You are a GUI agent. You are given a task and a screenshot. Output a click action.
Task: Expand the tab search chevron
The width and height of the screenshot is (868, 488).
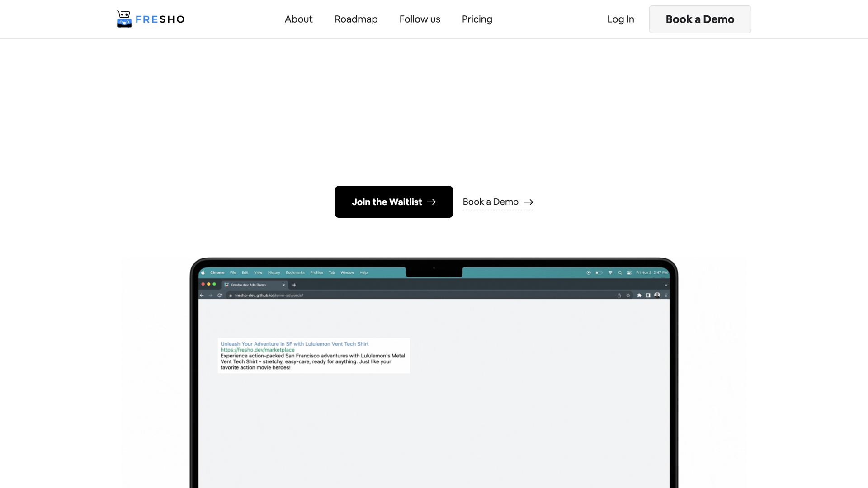point(666,285)
